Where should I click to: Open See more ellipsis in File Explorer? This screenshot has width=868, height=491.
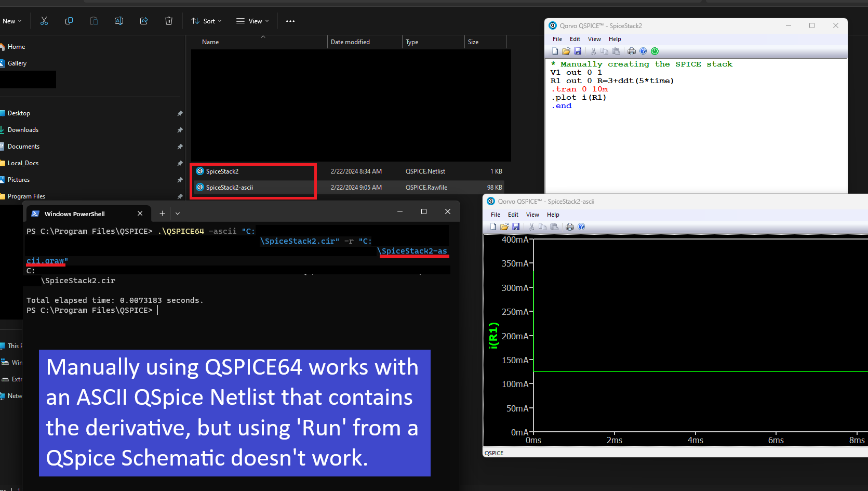[x=290, y=21]
